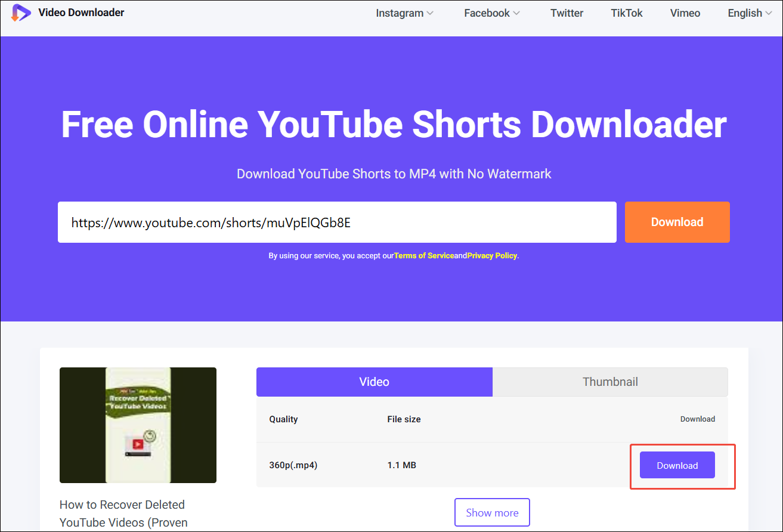Open the Video Downloader home text link
Image resolution: width=783 pixels, height=532 pixels.
[81, 13]
